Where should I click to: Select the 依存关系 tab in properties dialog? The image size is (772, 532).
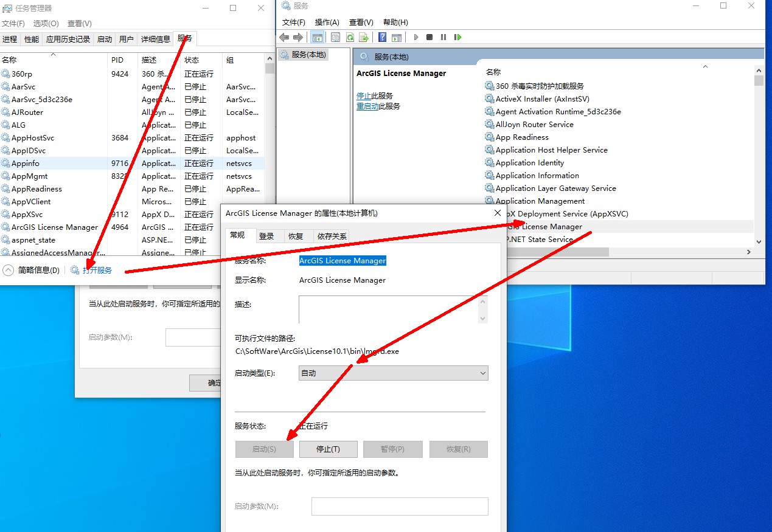pyautogui.click(x=332, y=236)
